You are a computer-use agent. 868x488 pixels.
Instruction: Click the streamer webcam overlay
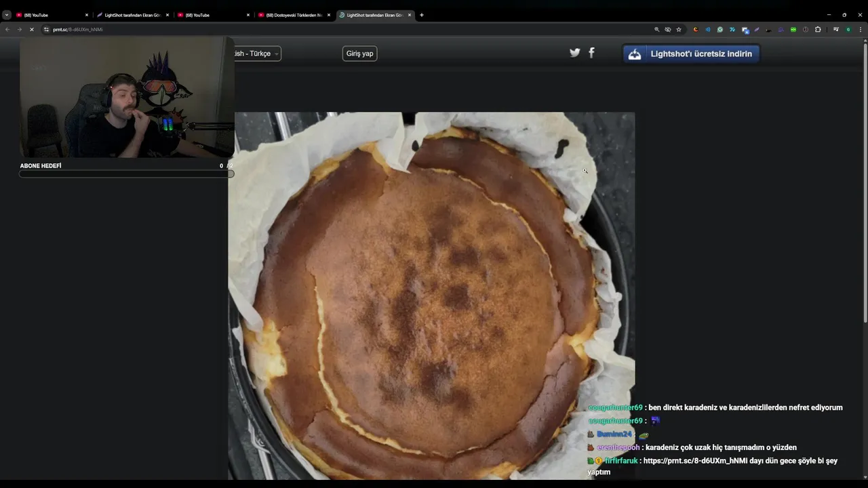(127, 97)
